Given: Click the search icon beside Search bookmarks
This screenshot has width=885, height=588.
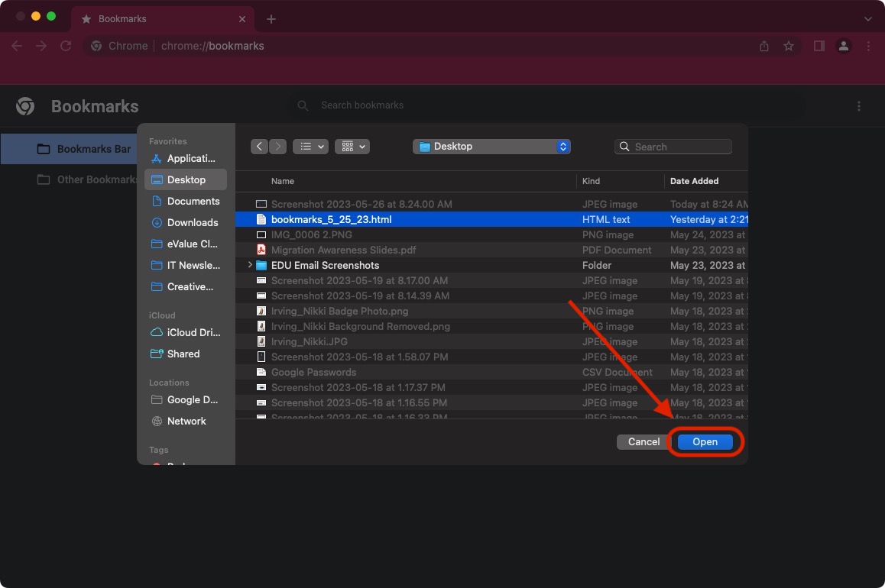Looking at the screenshot, I should [303, 105].
